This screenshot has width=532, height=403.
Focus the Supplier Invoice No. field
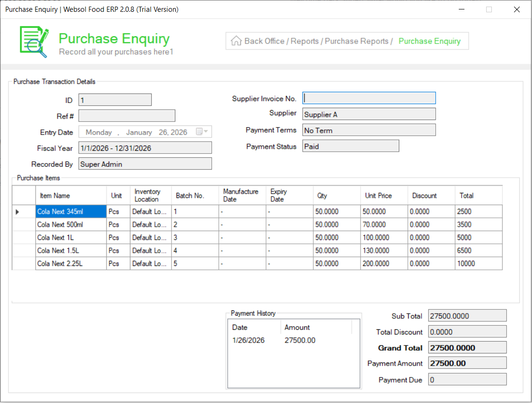click(x=369, y=98)
